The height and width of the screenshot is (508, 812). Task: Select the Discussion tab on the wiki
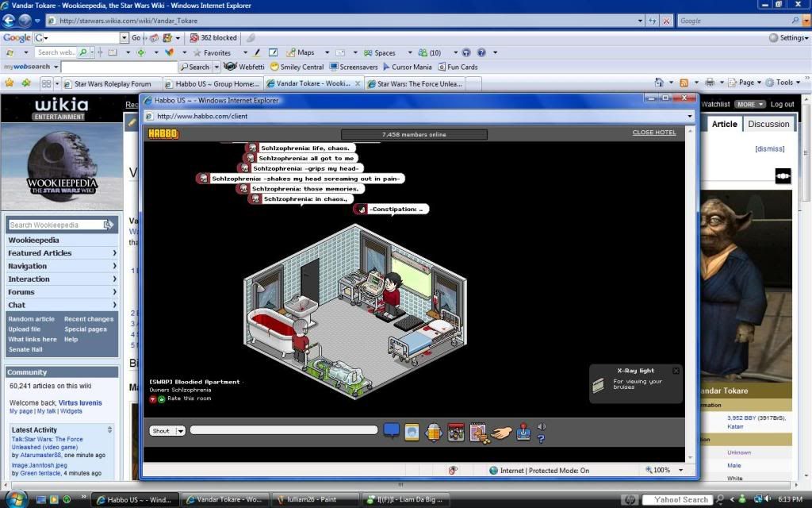tap(768, 124)
